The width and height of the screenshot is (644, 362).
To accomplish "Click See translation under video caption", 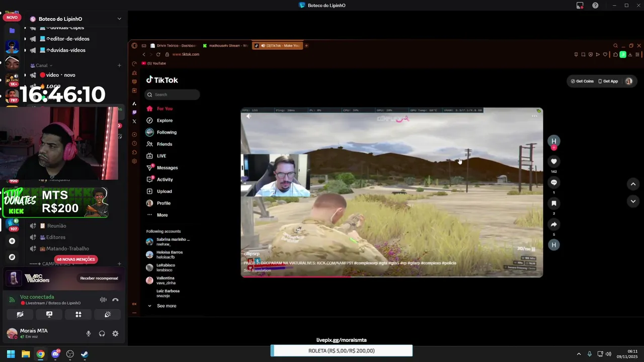I will [x=257, y=270].
